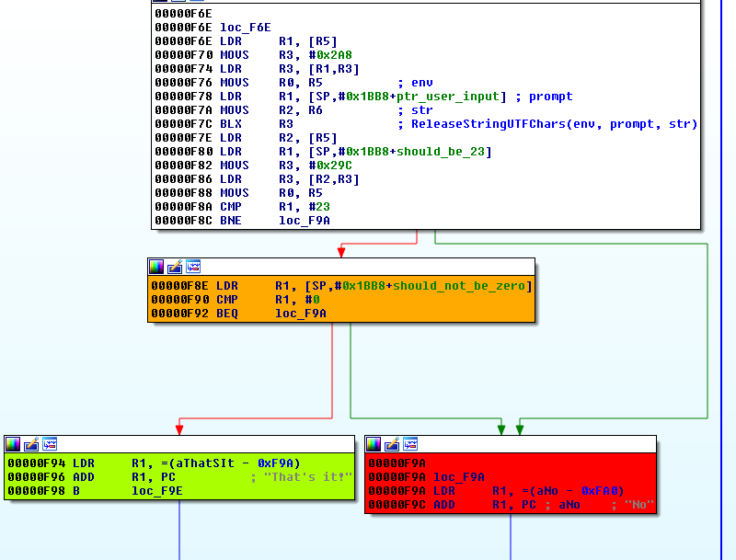Click the group nodes icon on the orange block
This screenshot has height=560, width=736.
click(193, 267)
